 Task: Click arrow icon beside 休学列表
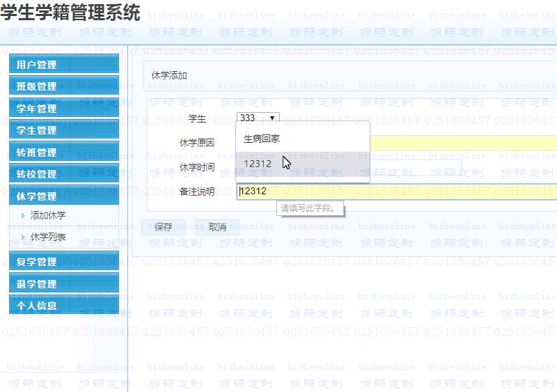point(23,237)
